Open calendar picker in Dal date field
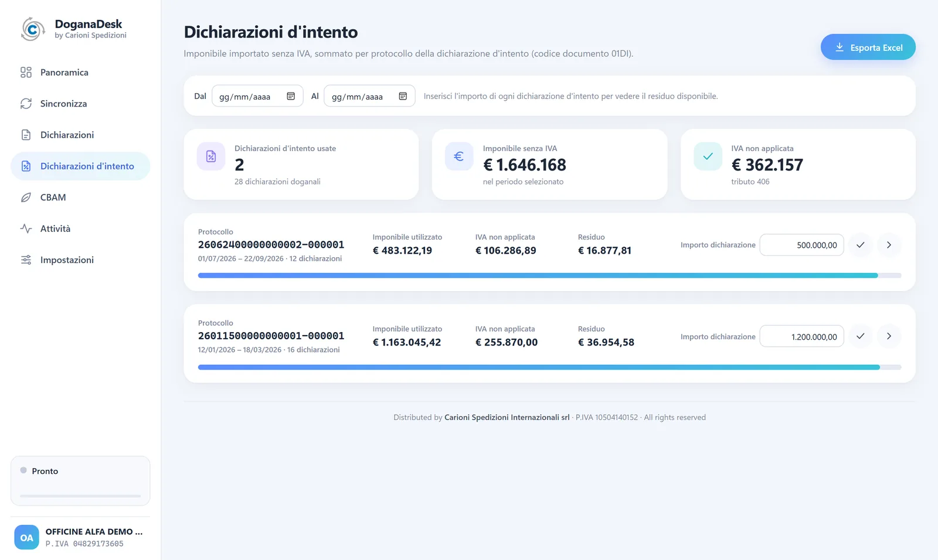The width and height of the screenshot is (938, 560). 291,96
